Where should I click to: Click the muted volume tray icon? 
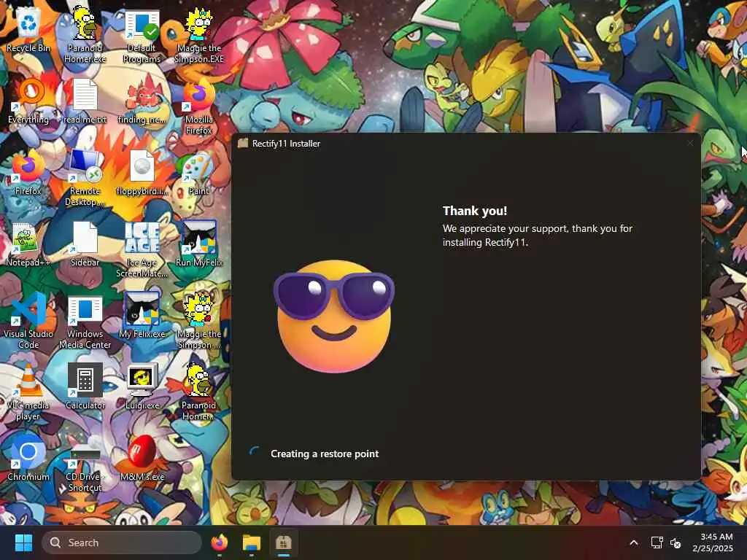click(x=676, y=542)
